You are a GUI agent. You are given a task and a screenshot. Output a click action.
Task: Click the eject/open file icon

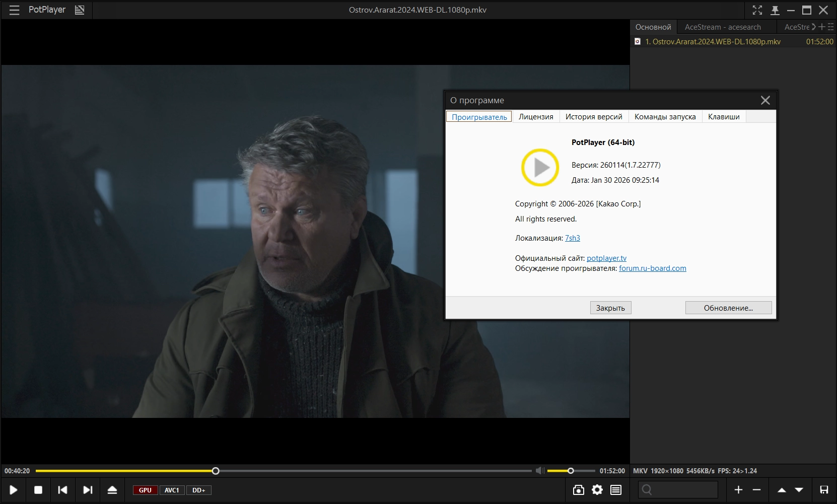pos(112,490)
